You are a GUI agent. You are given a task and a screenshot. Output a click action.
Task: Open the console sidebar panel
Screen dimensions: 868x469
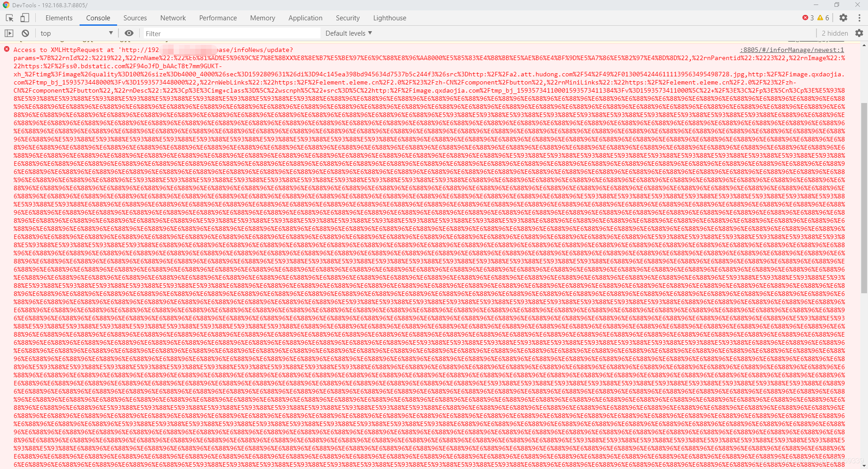8,33
